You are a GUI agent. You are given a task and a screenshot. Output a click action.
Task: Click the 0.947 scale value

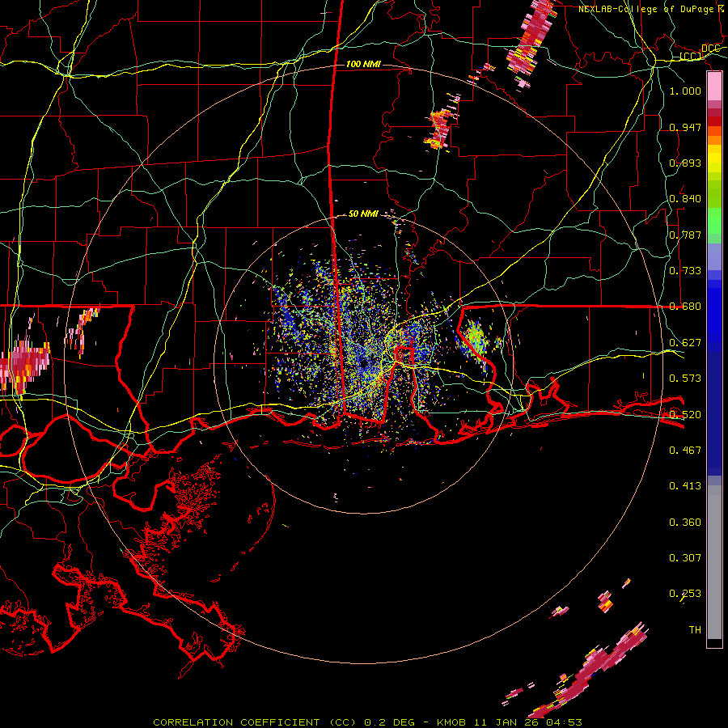click(x=685, y=127)
